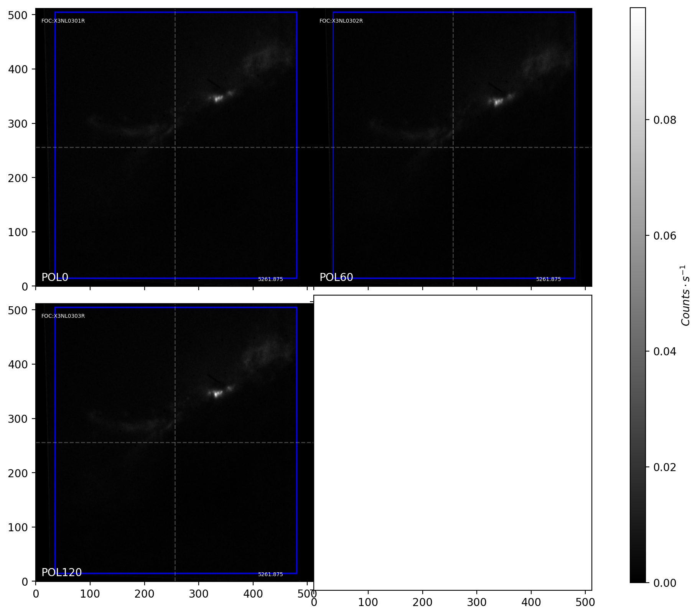Click the POL120 panel label
This screenshot has height=616, width=700.
coord(61,572)
